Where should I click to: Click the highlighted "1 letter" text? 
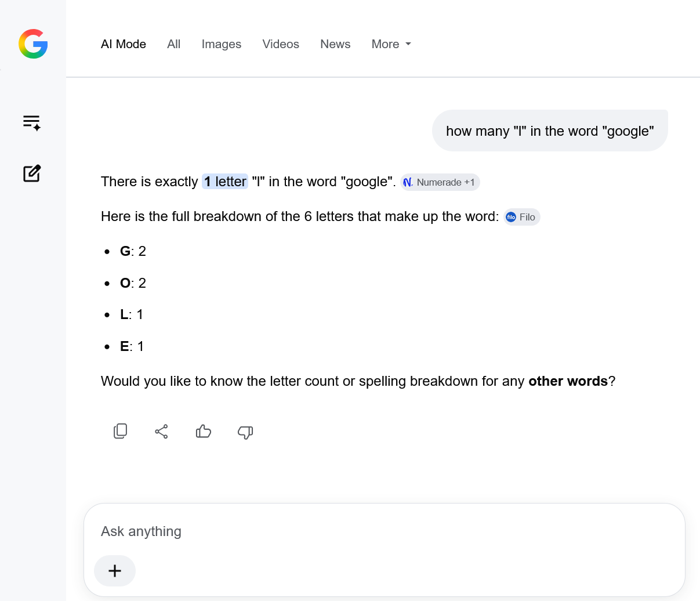click(225, 182)
